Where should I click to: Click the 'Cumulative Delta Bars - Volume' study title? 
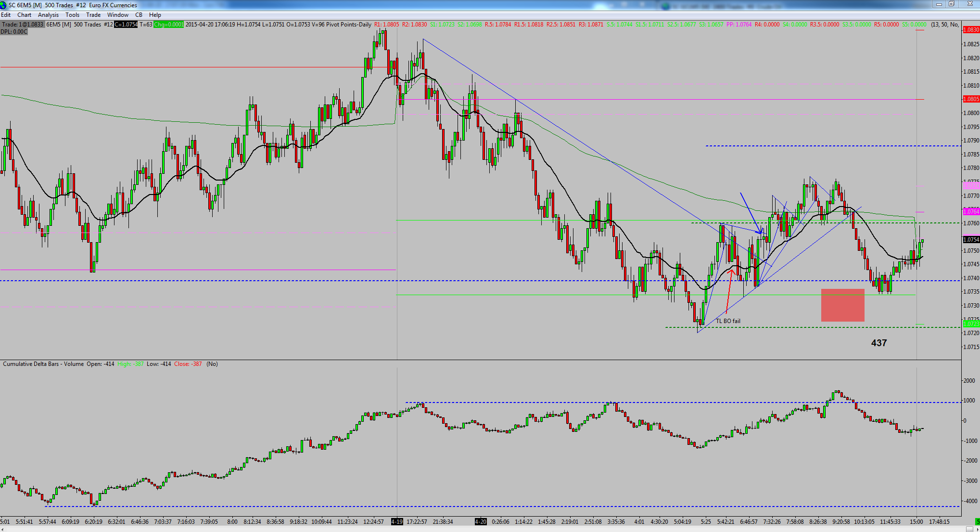coord(43,364)
